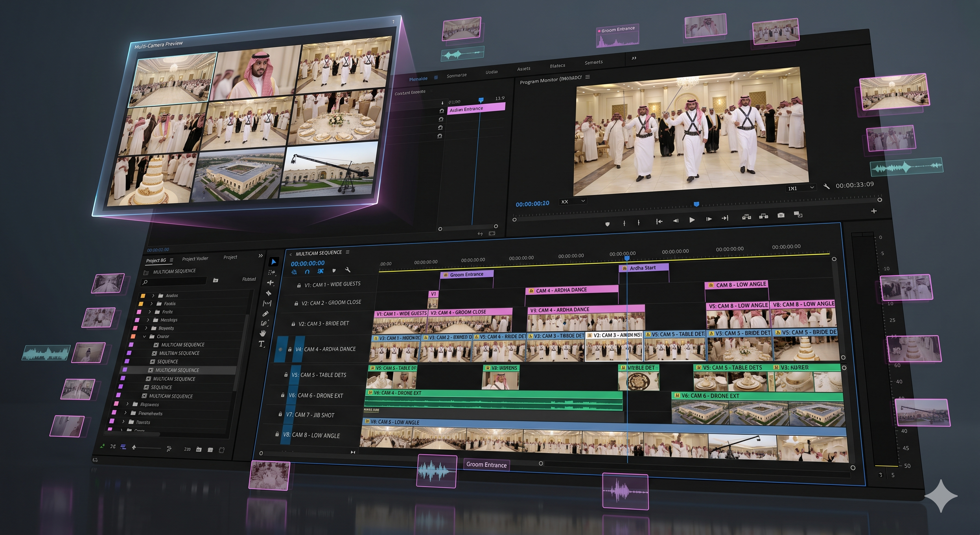The width and height of the screenshot is (980, 535).
Task: Select the Type tool
Action: click(261, 344)
